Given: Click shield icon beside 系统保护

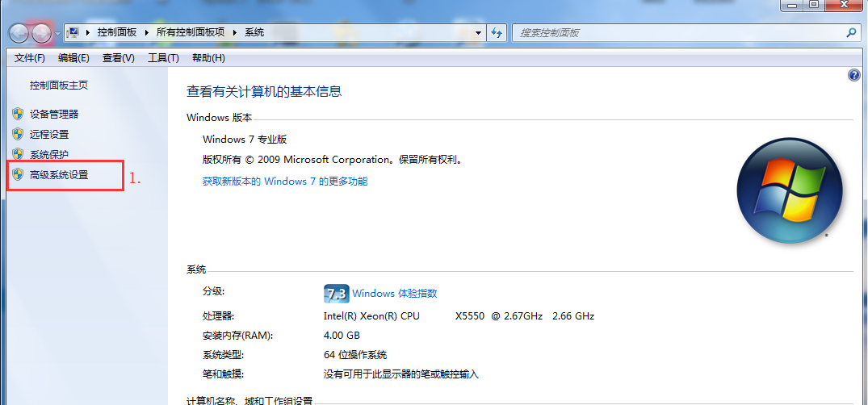Looking at the screenshot, I should click(x=18, y=154).
